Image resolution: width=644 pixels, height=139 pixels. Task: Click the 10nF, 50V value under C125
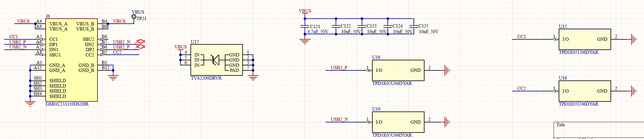coord(429,32)
